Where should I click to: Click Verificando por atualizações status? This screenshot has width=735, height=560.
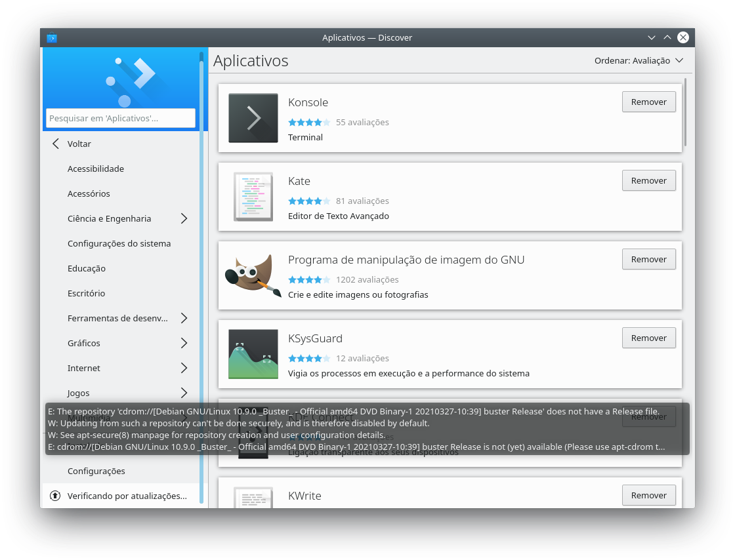click(x=127, y=496)
